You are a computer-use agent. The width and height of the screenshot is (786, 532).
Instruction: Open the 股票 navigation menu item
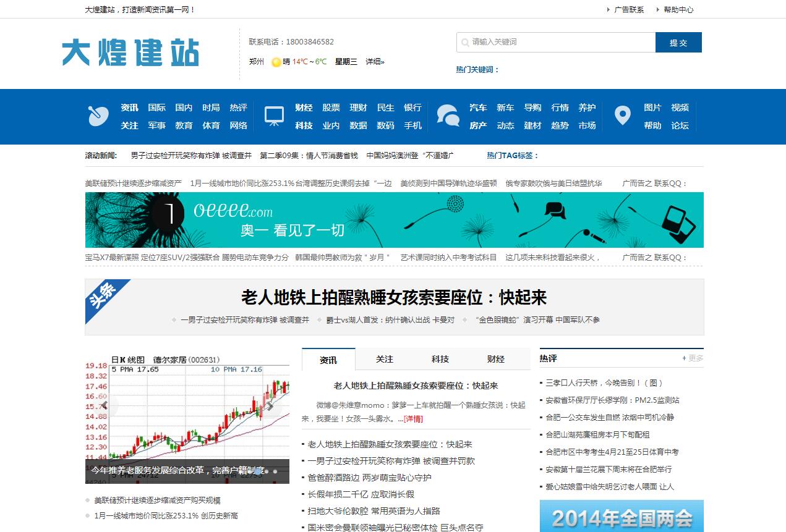tap(331, 108)
